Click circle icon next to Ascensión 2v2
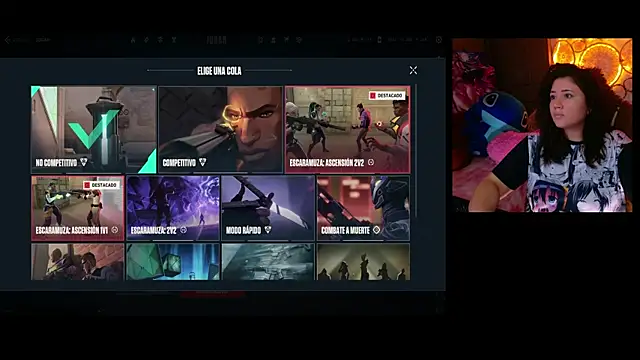 371,162
